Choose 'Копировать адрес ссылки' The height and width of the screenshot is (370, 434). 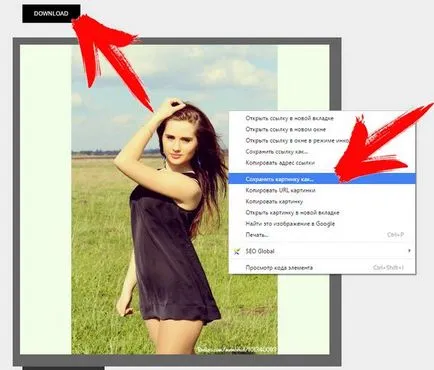[322, 163]
